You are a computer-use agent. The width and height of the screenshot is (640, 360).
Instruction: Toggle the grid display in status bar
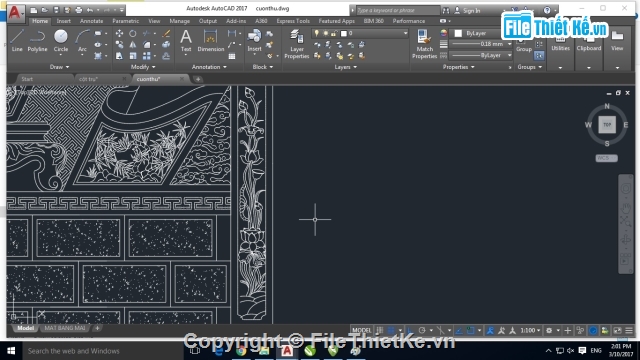380,330
